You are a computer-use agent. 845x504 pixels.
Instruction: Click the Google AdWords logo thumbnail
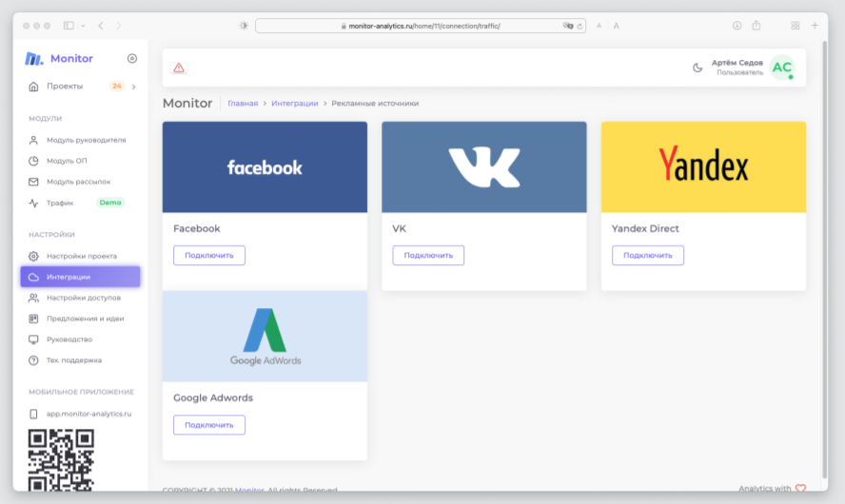(x=265, y=337)
